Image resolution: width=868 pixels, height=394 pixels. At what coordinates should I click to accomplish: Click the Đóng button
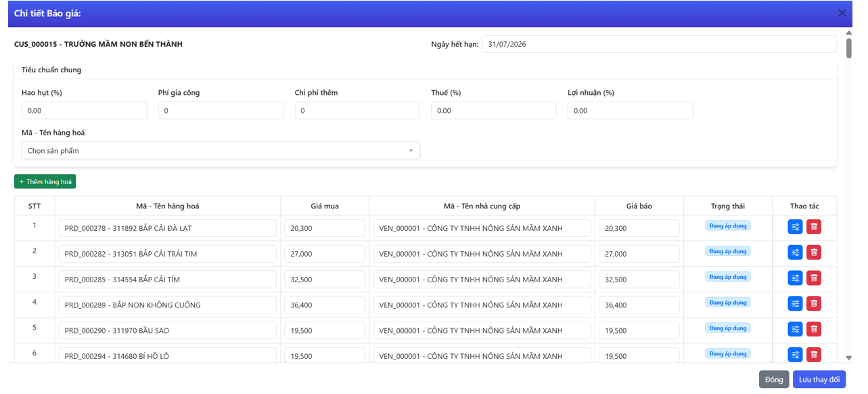(x=774, y=379)
